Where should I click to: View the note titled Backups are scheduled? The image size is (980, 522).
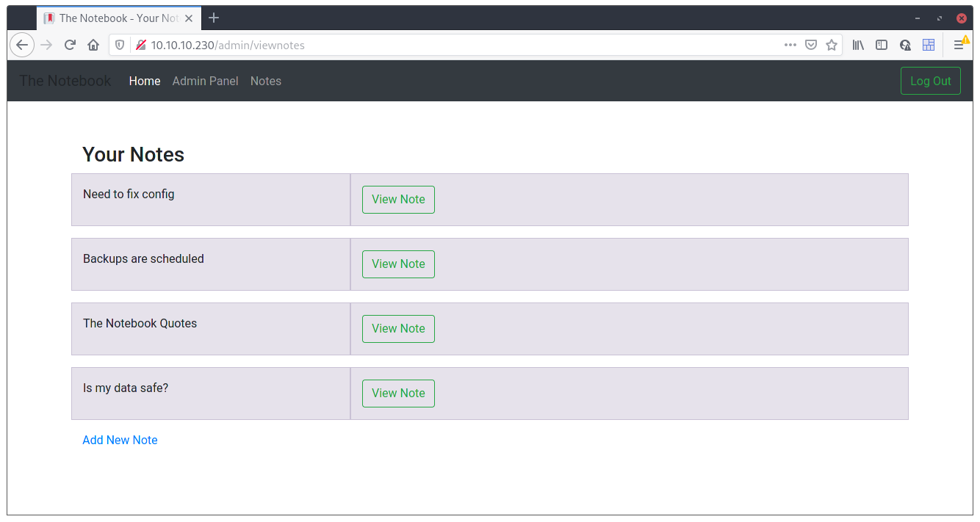(x=398, y=264)
